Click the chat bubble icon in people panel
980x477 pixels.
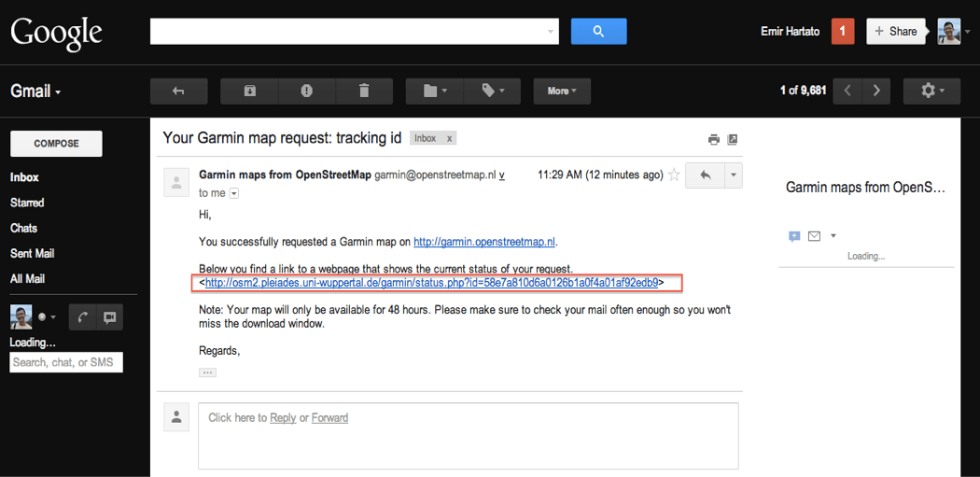coord(794,236)
